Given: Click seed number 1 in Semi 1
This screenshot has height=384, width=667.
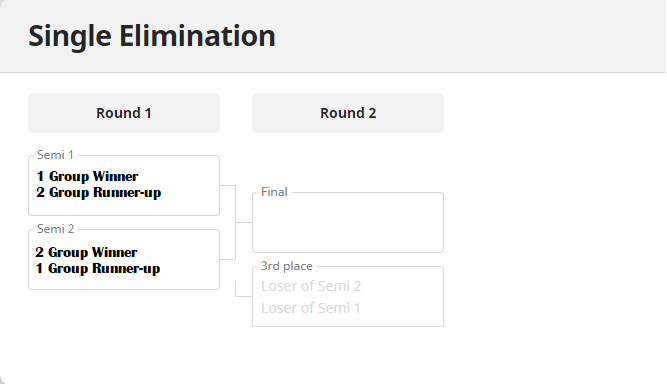Looking at the screenshot, I should (40, 176).
